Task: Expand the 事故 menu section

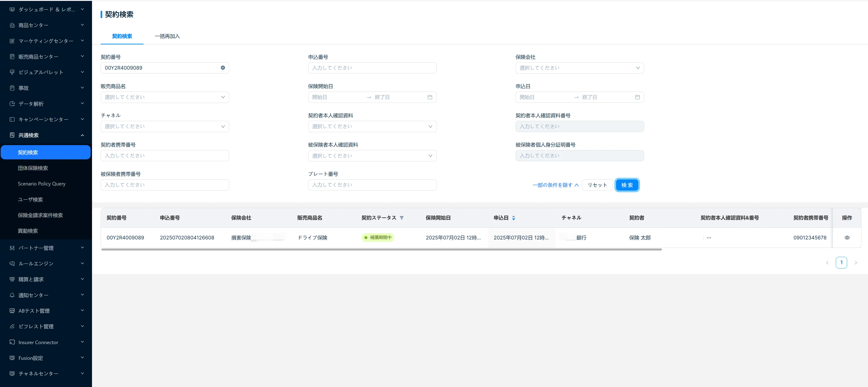Action: pos(82,88)
